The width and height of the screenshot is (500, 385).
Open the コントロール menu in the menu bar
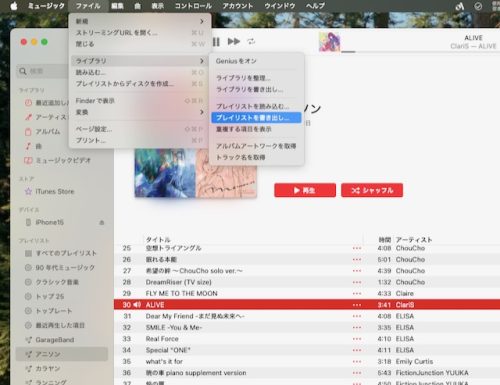point(193,6)
